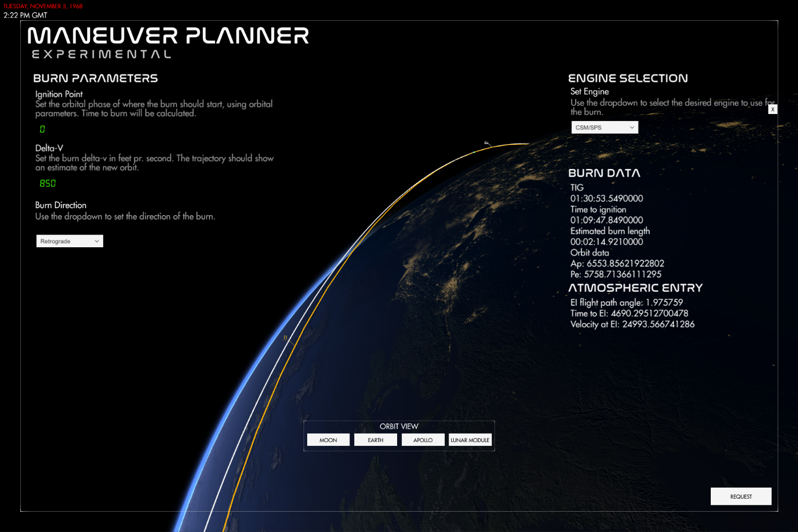Screen dimensions: 798x532
Task: Click the Burn Direction label
Action: click(60, 206)
